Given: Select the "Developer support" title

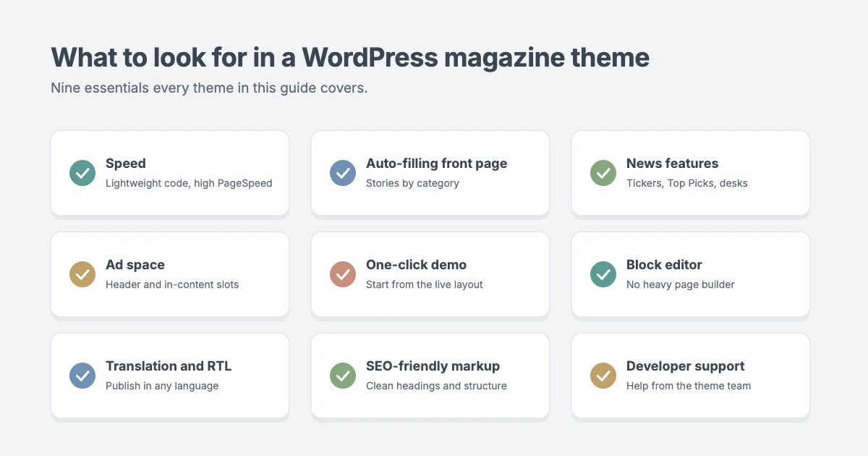Looking at the screenshot, I should [x=686, y=366].
